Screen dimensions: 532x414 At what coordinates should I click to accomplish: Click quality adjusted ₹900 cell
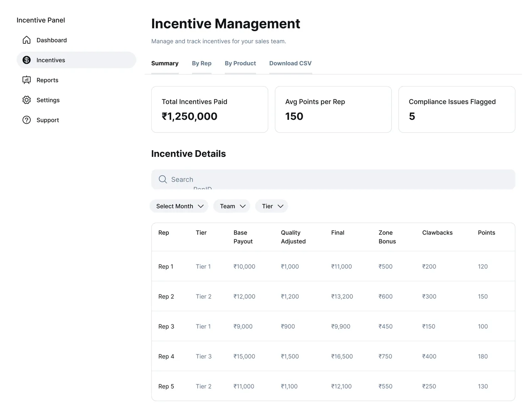[x=288, y=326]
